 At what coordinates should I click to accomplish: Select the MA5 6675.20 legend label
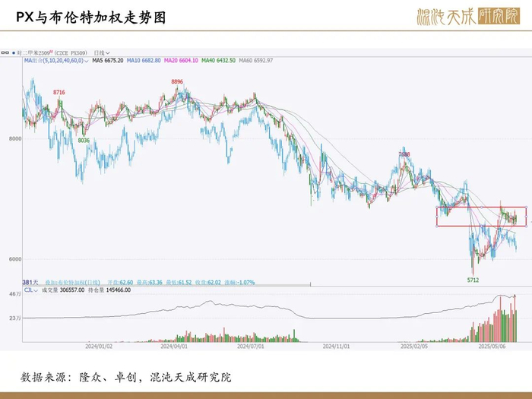pos(108,60)
